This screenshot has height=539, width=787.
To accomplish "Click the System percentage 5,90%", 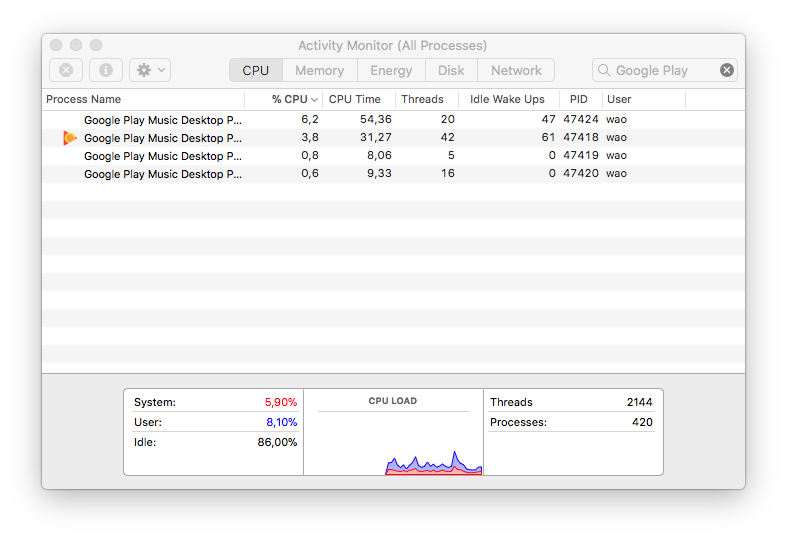I will pyautogui.click(x=281, y=402).
